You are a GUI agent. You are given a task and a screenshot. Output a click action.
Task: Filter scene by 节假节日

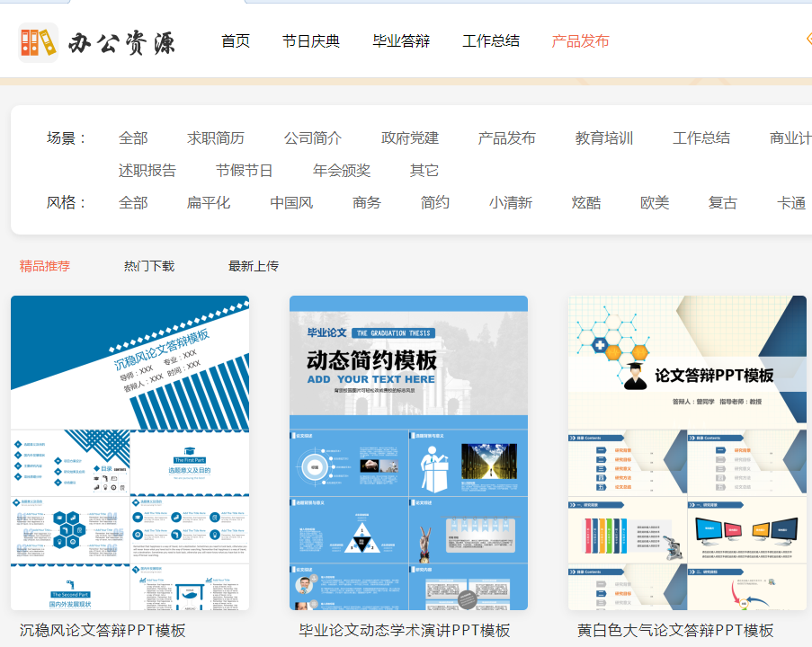click(x=244, y=171)
